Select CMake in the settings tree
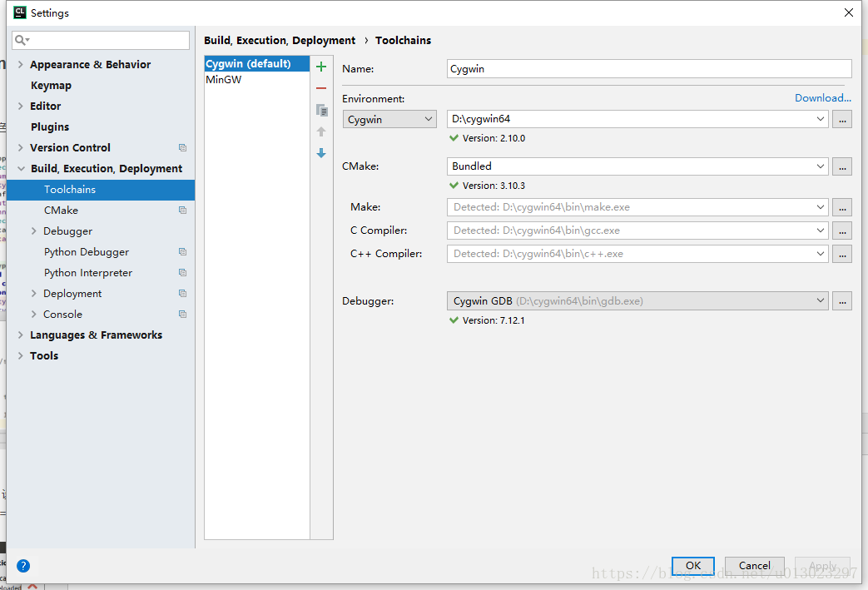This screenshot has width=868, height=590. (x=61, y=211)
